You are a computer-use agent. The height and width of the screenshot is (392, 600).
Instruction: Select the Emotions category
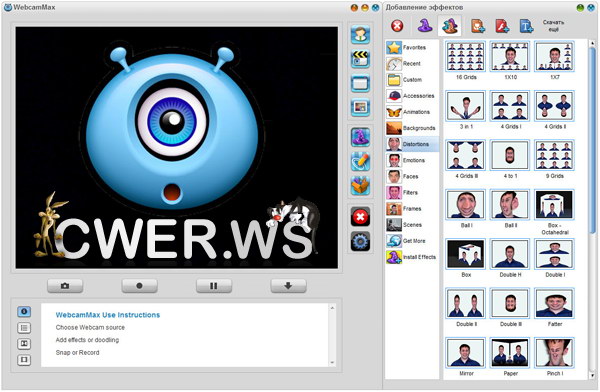(412, 160)
